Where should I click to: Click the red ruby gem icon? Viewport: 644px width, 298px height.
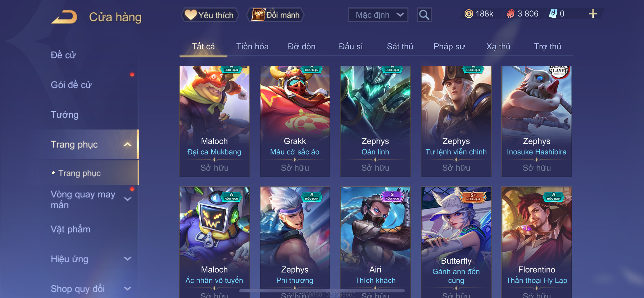pyautogui.click(x=510, y=14)
